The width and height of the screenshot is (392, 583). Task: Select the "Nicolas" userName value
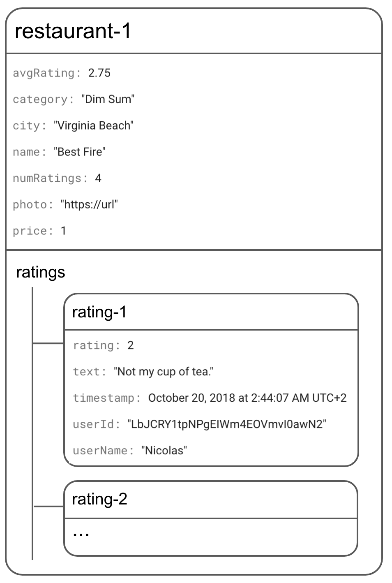click(164, 451)
